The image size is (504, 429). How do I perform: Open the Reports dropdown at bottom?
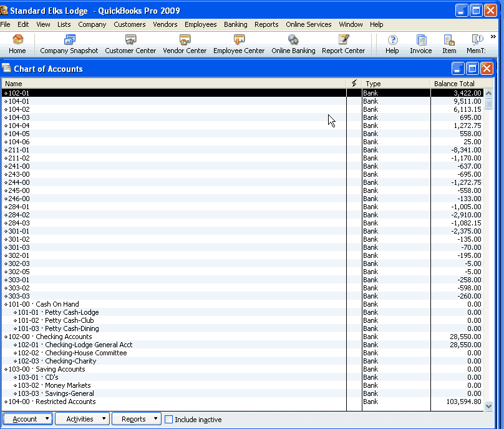click(x=136, y=419)
